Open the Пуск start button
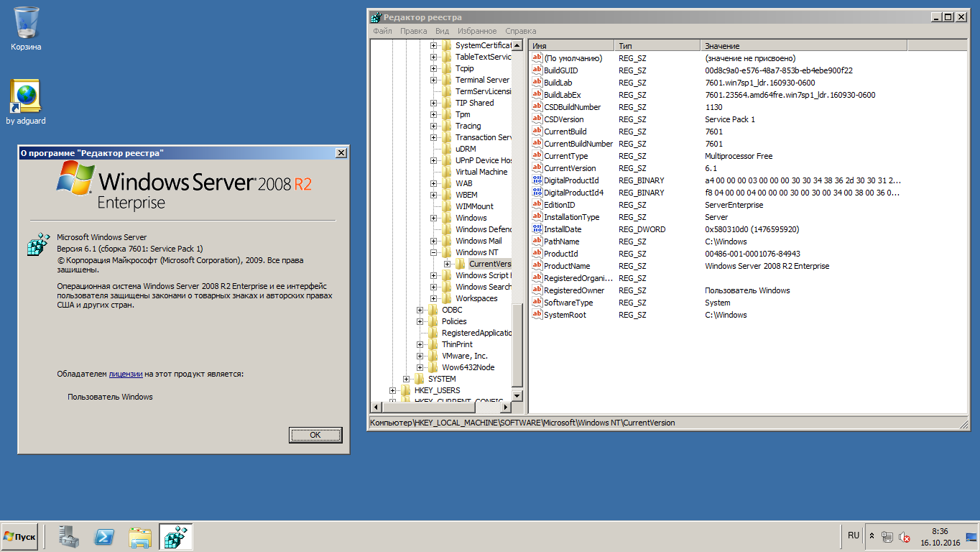Screen dimensions: 980x552 (x=19, y=537)
